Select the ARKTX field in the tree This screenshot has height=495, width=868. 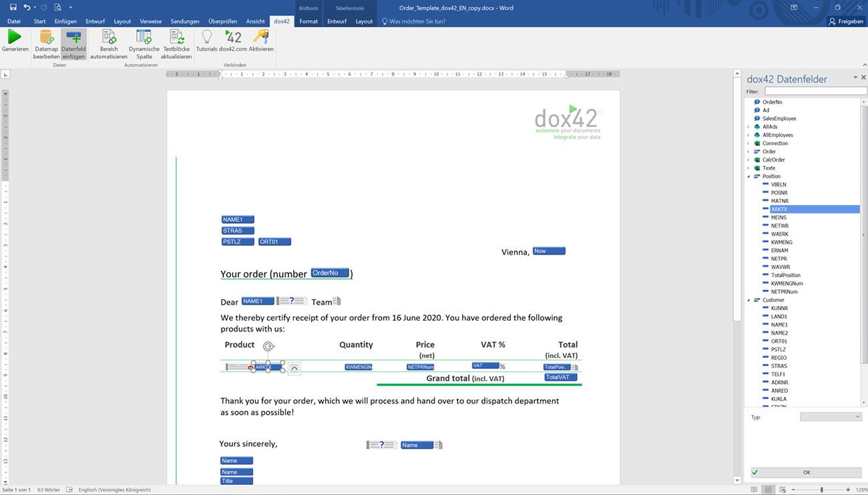click(x=779, y=209)
